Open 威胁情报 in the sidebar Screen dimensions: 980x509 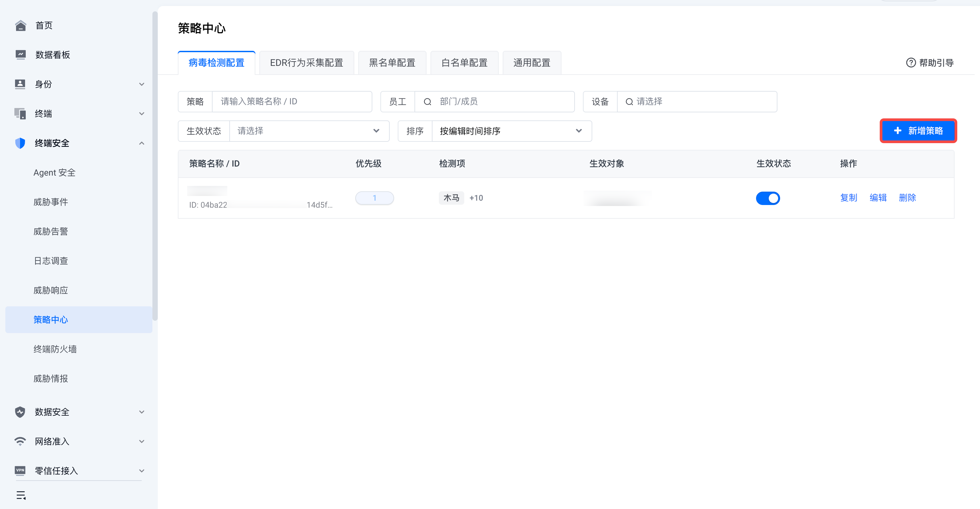50,379
